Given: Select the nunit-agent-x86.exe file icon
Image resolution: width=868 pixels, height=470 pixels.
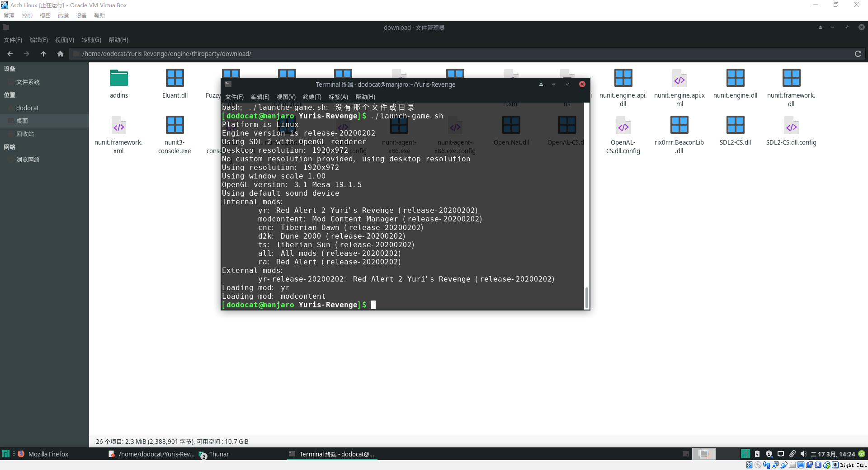Looking at the screenshot, I should [398, 125].
